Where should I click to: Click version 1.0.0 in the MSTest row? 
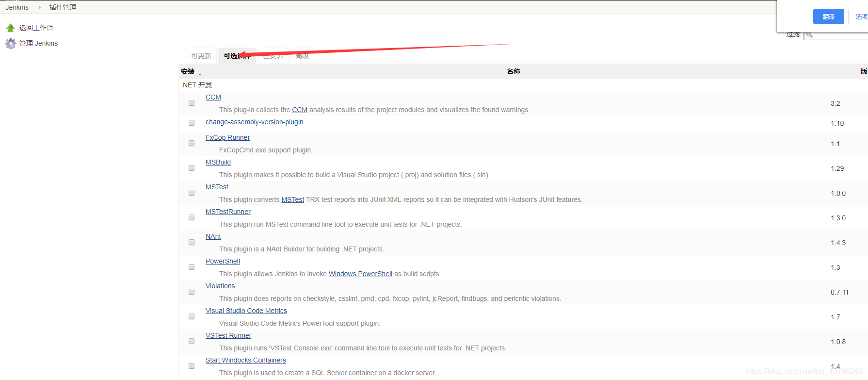[838, 193]
